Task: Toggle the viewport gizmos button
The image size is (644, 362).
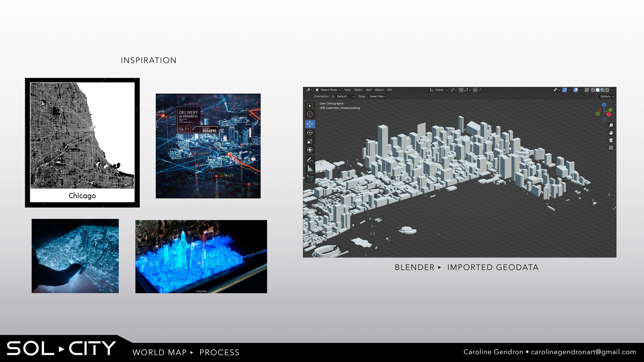Action: pyautogui.click(x=565, y=90)
